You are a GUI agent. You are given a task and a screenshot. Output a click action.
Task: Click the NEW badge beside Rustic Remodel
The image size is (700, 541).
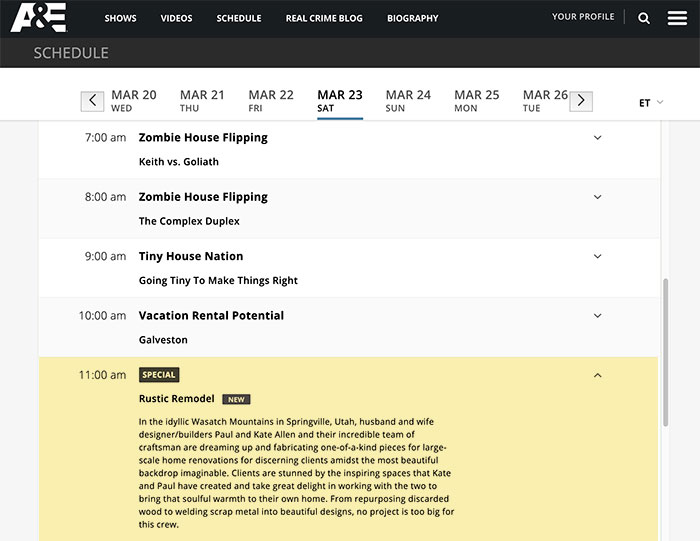tap(236, 400)
